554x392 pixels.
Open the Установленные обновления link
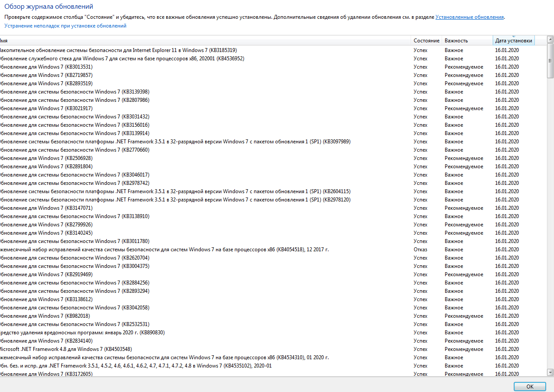tap(470, 17)
